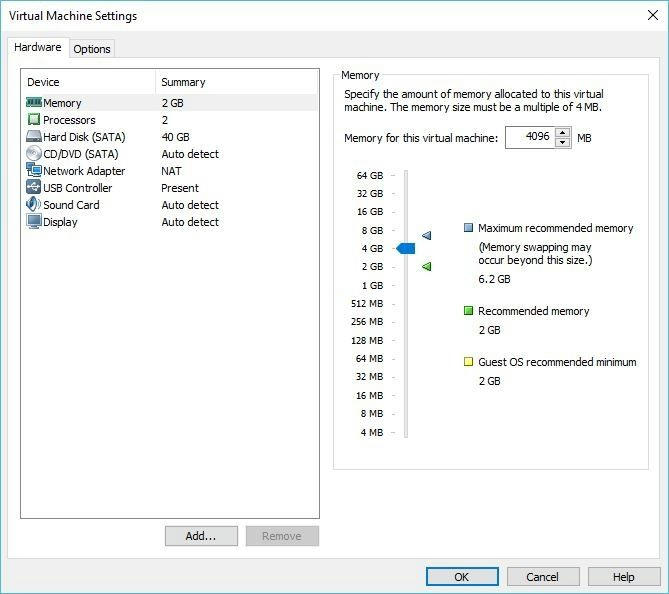Click the USB Controller icon
The height and width of the screenshot is (594, 669).
point(33,188)
